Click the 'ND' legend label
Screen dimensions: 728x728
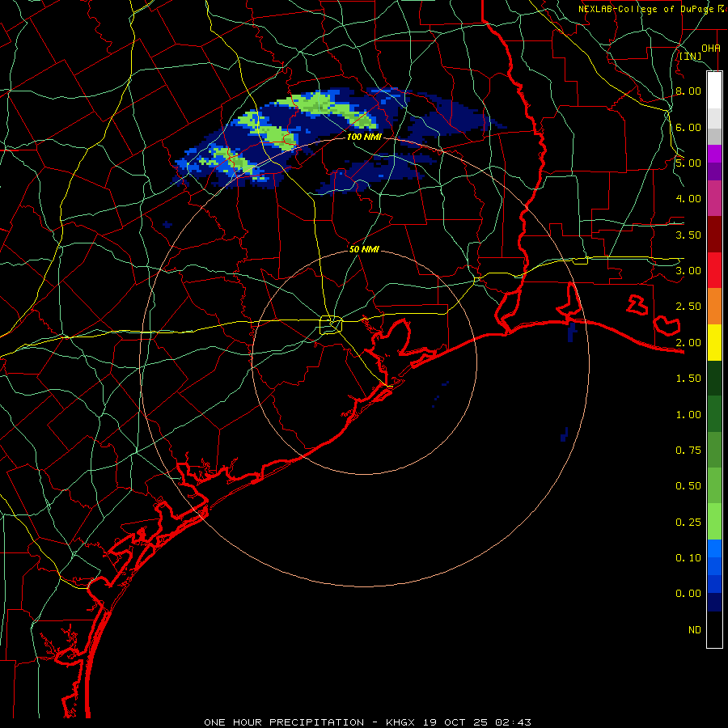[695, 630]
